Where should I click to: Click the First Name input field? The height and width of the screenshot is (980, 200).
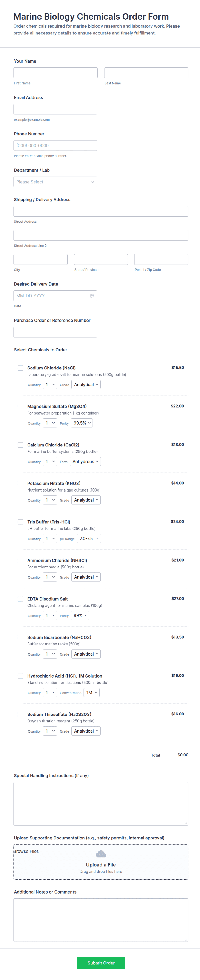[x=55, y=73]
